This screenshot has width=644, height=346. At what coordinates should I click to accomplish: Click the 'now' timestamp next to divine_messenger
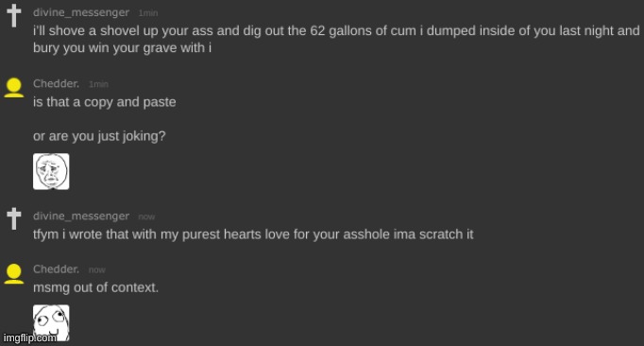pos(146,216)
